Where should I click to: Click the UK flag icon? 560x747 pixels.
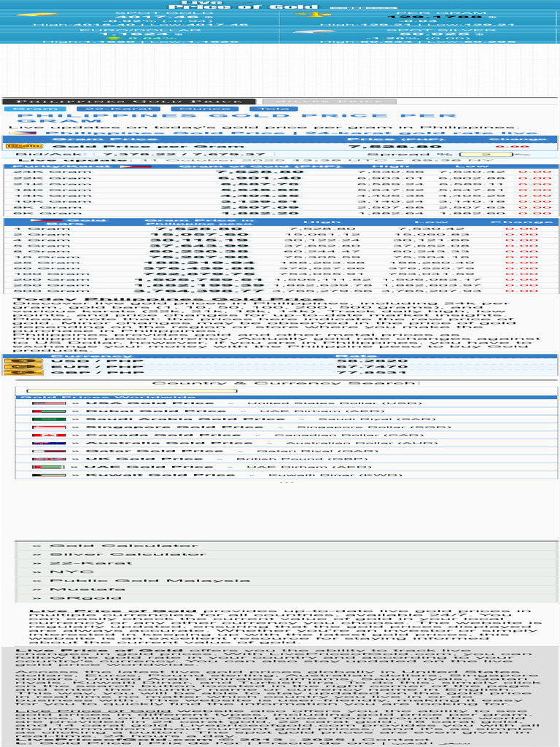point(49,459)
